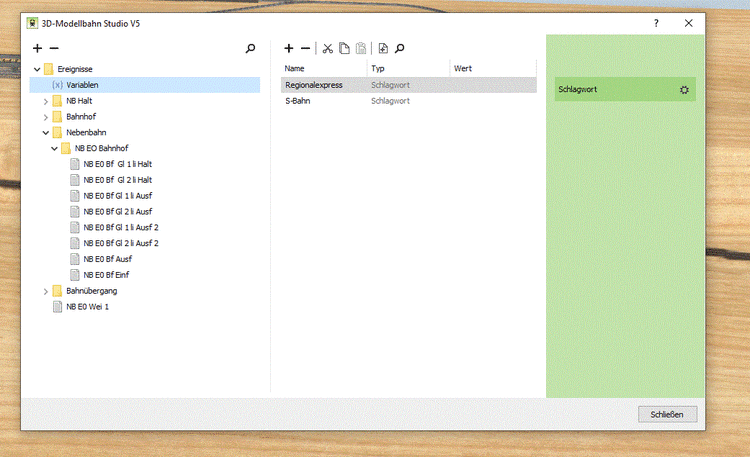
Task: Open search in the events tree panel
Action: coord(250,48)
